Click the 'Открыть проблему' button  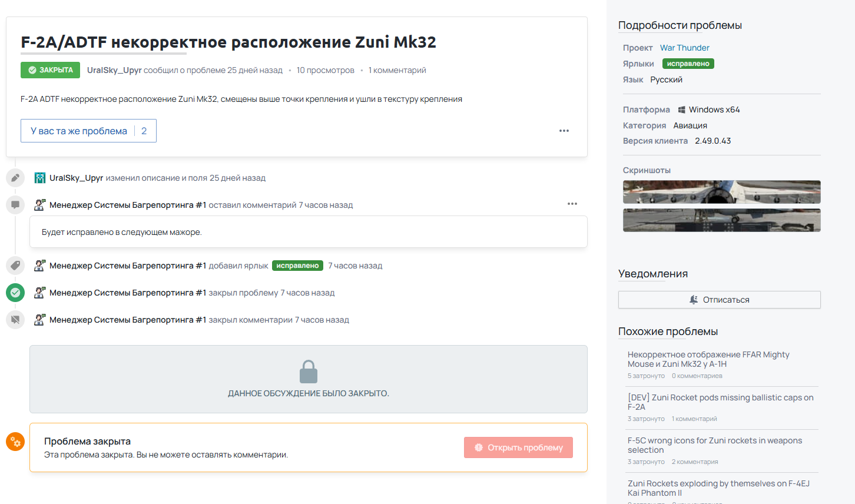tap(518, 447)
